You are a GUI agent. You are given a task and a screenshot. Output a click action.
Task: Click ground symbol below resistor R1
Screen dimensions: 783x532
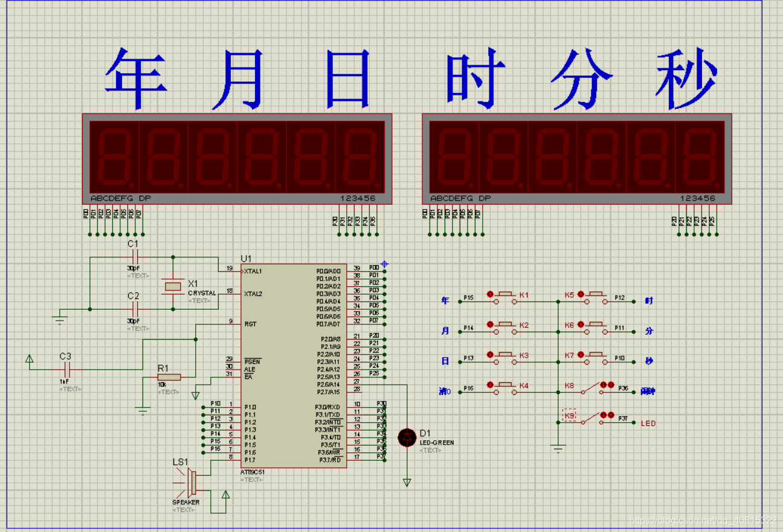[142, 410]
